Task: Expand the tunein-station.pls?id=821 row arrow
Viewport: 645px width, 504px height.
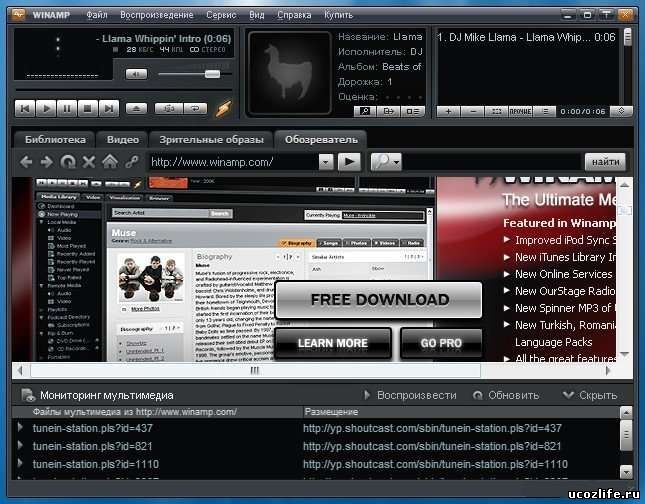Action: click(20, 445)
